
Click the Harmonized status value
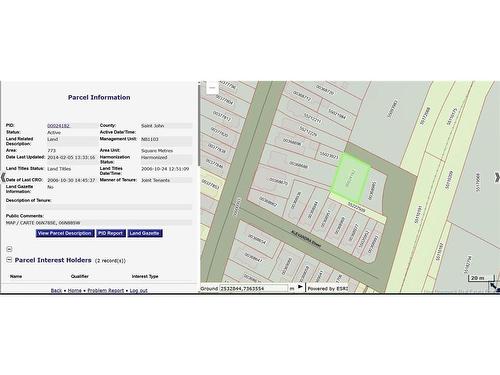coord(154,157)
